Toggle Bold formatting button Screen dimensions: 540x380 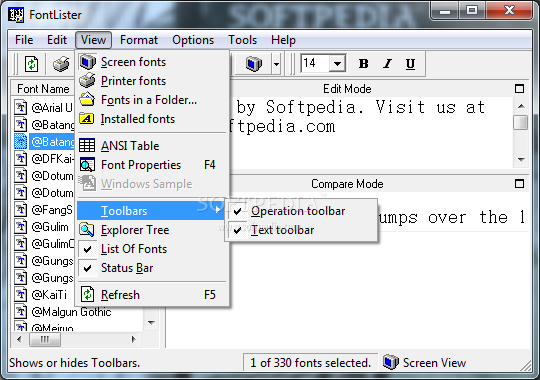click(x=363, y=64)
